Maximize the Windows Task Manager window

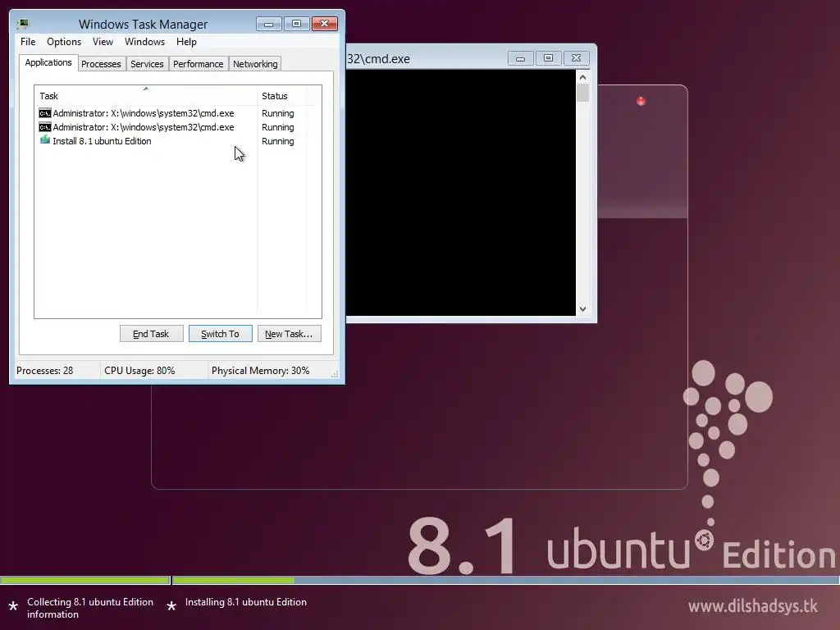click(296, 24)
